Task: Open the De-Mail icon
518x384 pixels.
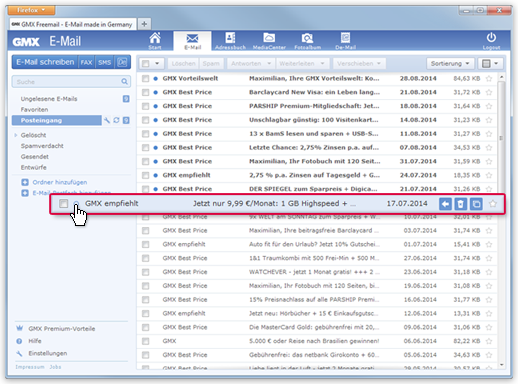Action: point(345,41)
